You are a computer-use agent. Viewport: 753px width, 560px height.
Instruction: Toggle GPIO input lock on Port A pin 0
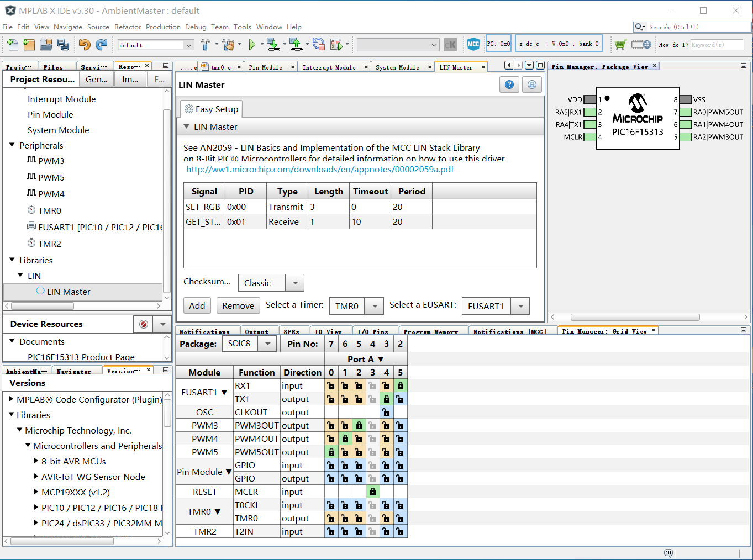pyautogui.click(x=331, y=465)
